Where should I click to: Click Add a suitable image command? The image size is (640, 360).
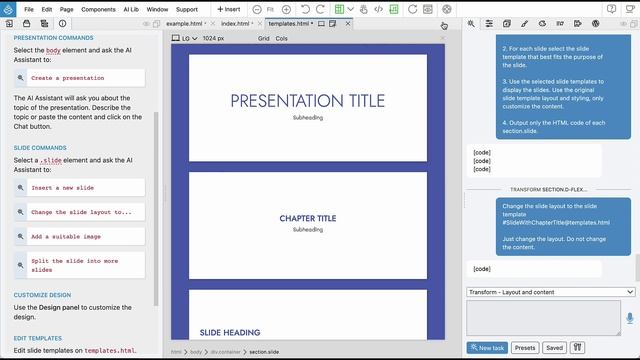(x=80, y=236)
